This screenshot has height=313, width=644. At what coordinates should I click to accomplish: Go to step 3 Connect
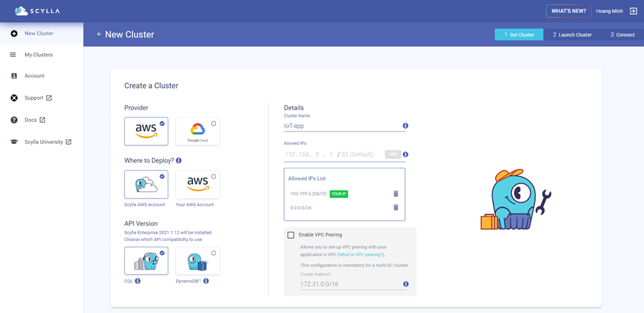coord(622,35)
